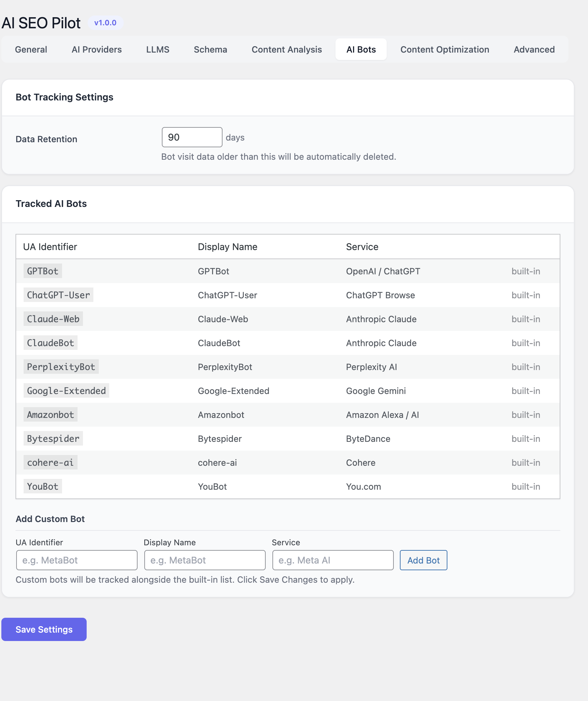Screen dimensions: 588x701
Task: Click the custom bot Display Name field
Action: [x=205, y=560]
